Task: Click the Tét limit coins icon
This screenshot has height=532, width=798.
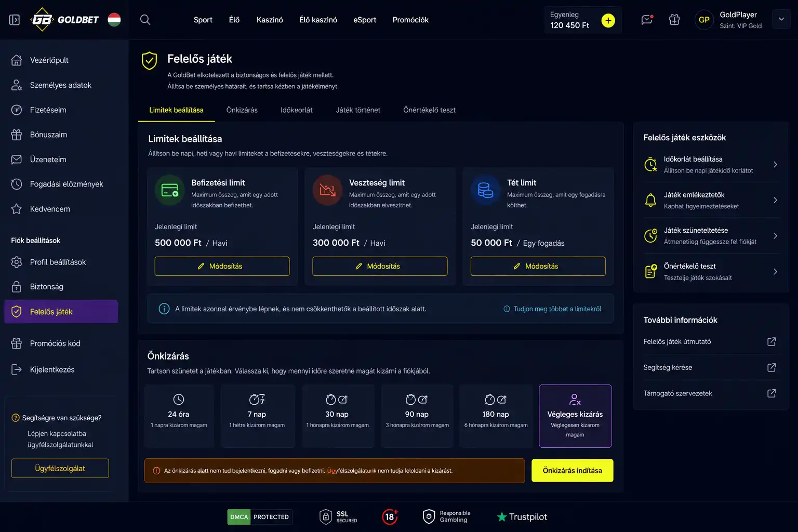Action: [x=486, y=190]
